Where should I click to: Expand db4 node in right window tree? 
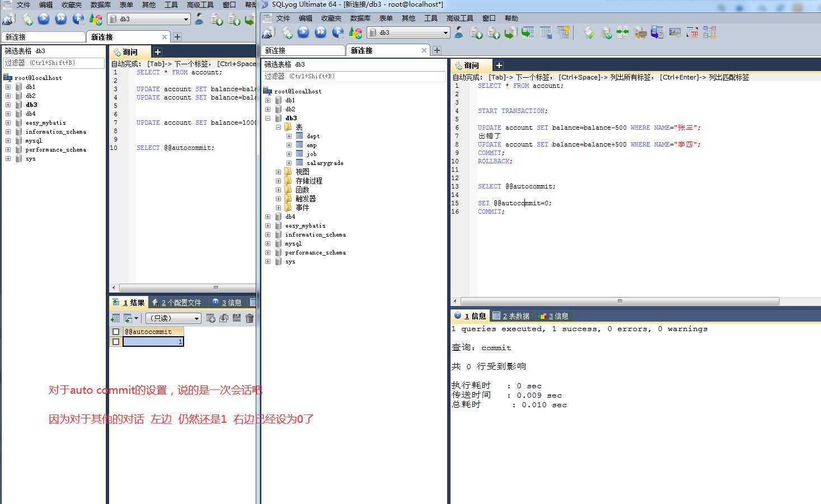click(268, 216)
